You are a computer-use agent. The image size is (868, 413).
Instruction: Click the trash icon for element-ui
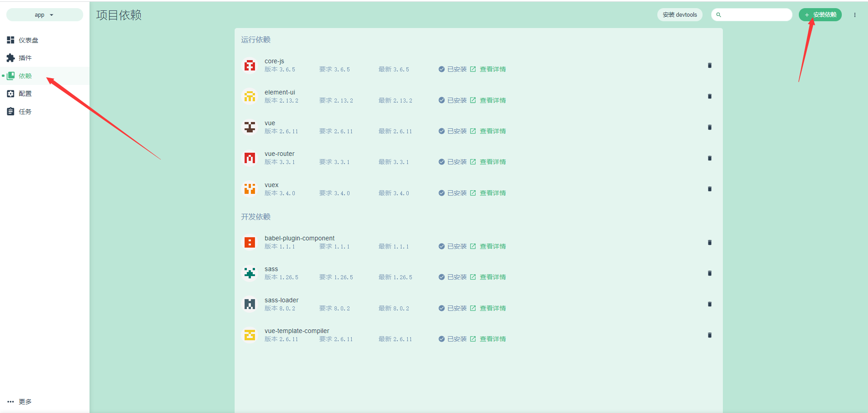[x=709, y=96]
